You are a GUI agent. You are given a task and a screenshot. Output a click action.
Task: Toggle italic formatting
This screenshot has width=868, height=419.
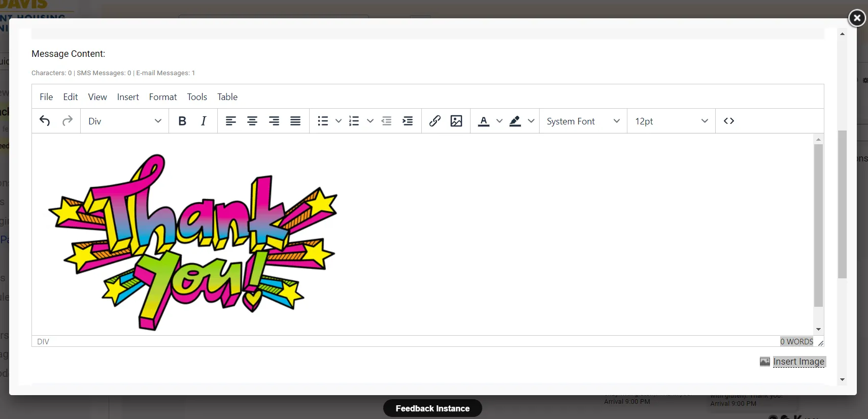204,121
